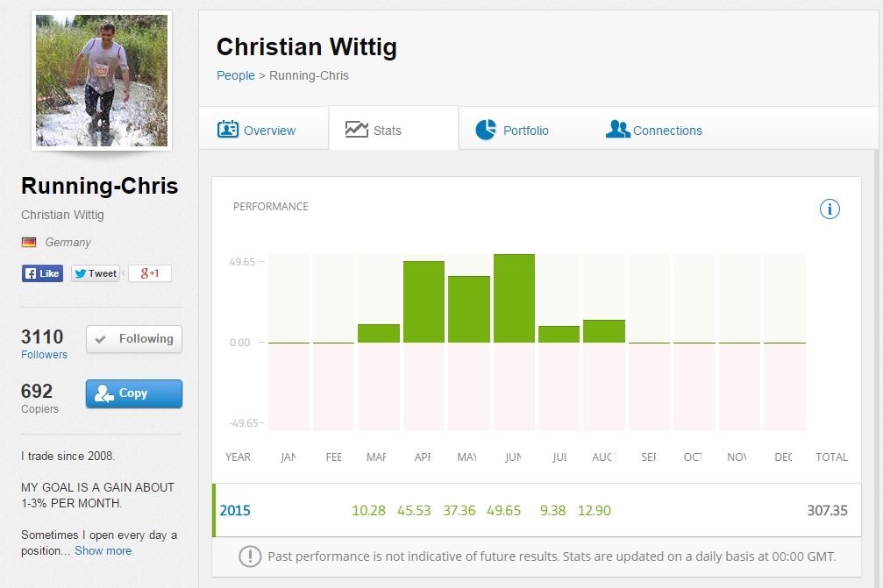Viewport: 883px width, 588px height.
Task: Click the Portfolio pie chart icon
Action: coord(486,130)
